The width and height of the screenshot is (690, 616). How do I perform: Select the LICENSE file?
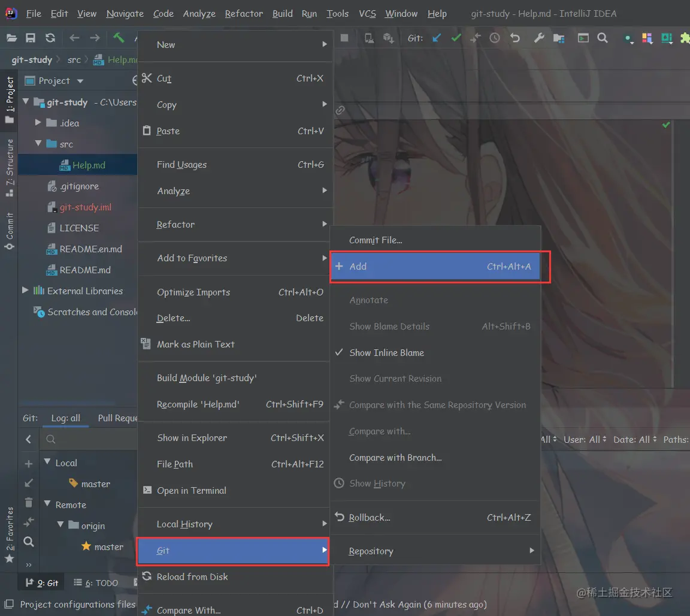tap(79, 228)
